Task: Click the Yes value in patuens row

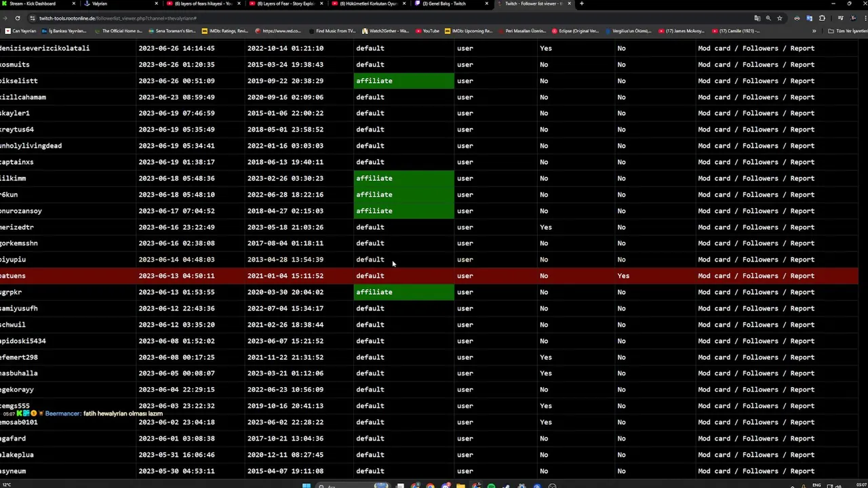Action: pos(623,276)
